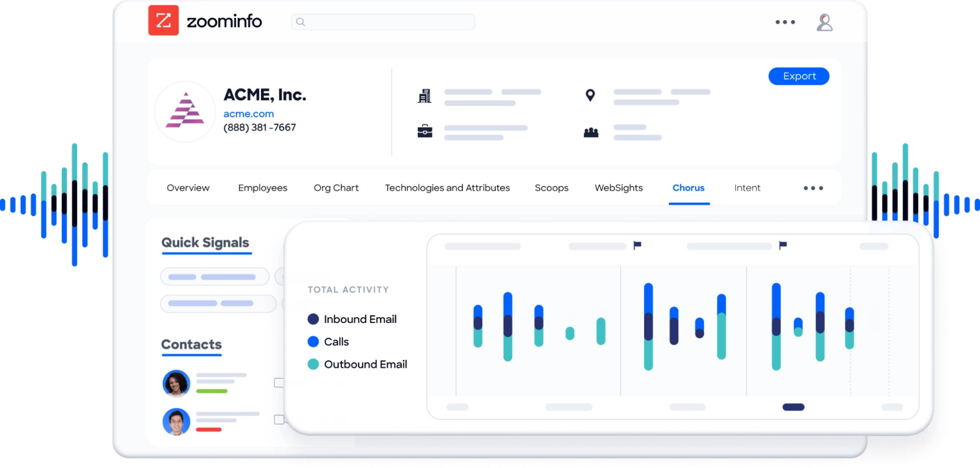980x468 pixels.
Task: Switch to the Chorus tab
Action: (x=689, y=188)
